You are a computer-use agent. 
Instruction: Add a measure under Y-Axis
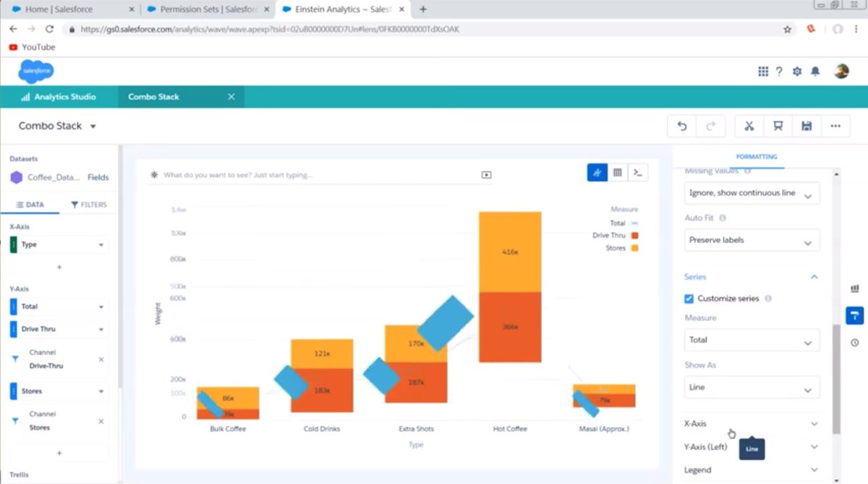[59, 453]
